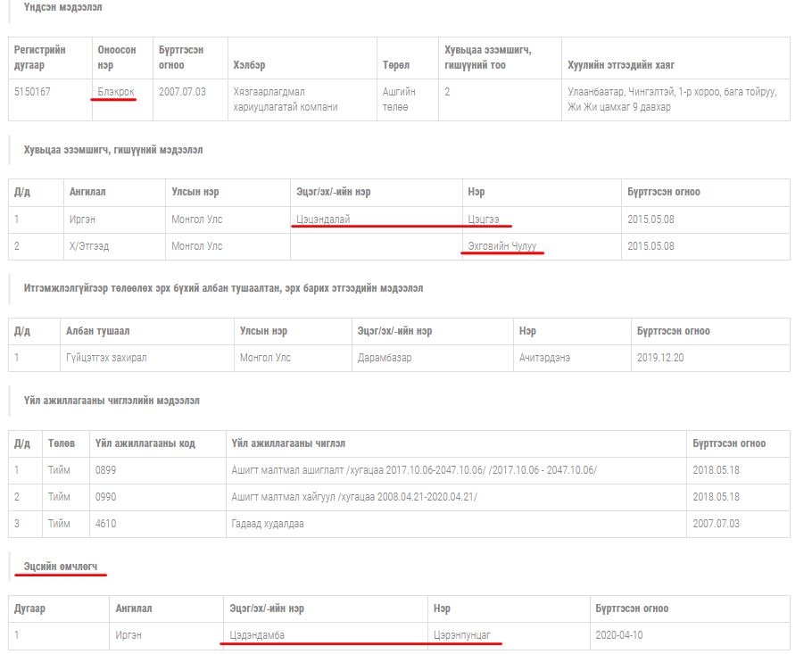Screen dimensions: 812x654
Task: Click the registered date 2007.07.03
Action: click(x=182, y=92)
